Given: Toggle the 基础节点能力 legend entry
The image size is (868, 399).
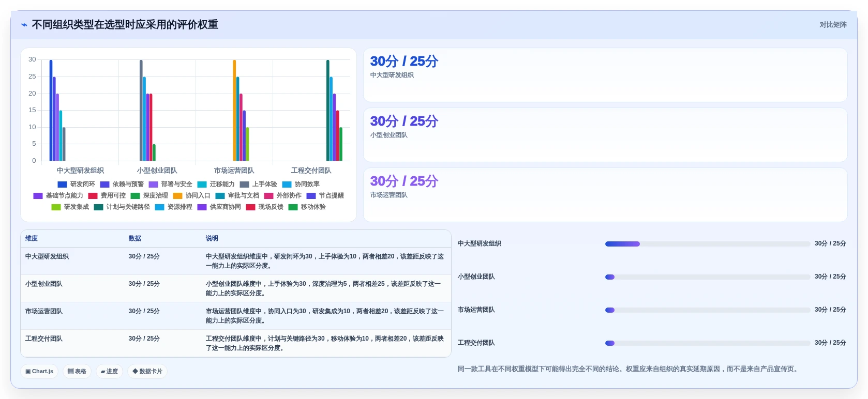Looking at the screenshot, I should [x=58, y=195].
